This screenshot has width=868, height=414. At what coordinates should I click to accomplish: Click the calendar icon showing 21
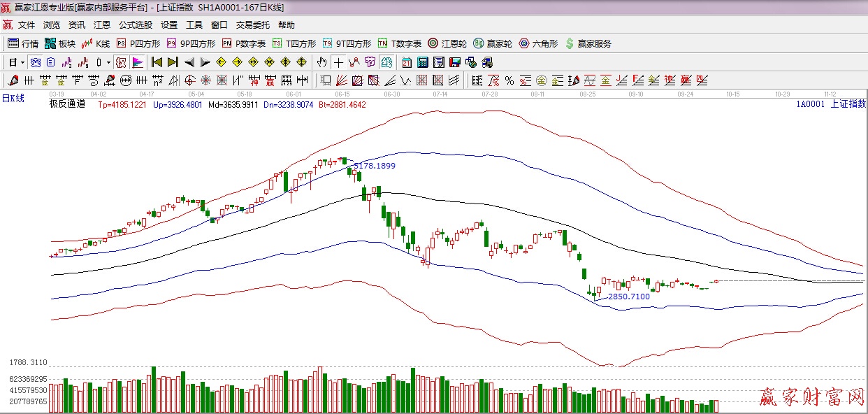click(406, 62)
